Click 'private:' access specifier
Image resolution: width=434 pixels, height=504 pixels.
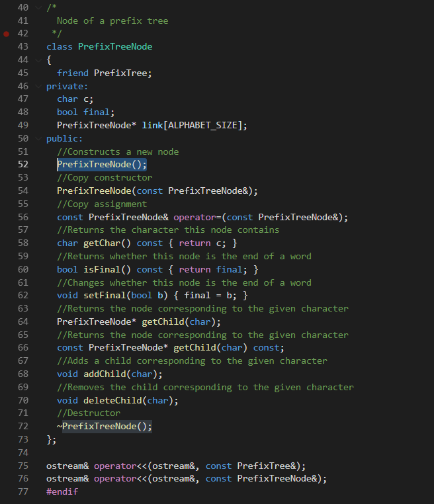coord(67,87)
